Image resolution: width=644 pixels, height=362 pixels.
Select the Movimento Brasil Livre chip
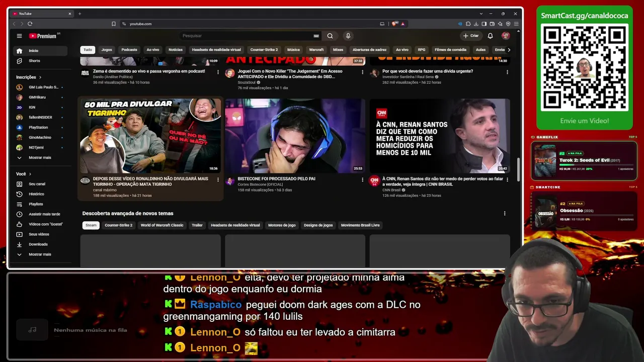[x=360, y=225]
